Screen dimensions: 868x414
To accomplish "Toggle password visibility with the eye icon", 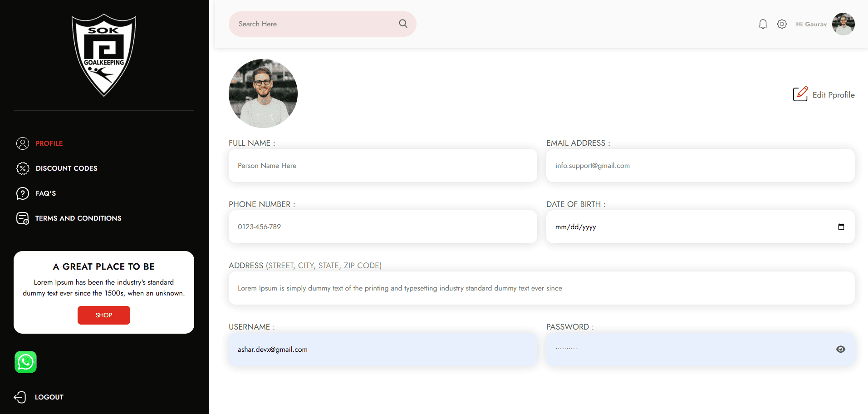I will pyautogui.click(x=840, y=349).
